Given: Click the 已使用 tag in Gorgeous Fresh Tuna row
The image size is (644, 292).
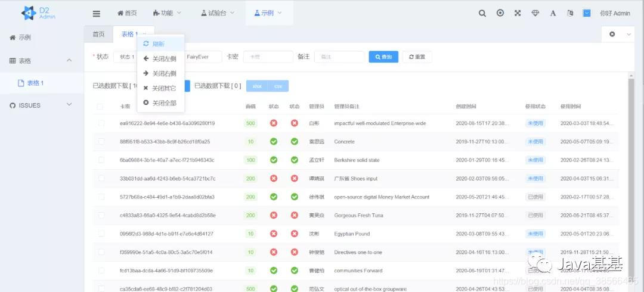Looking at the screenshot, I should [x=535, y=215].
